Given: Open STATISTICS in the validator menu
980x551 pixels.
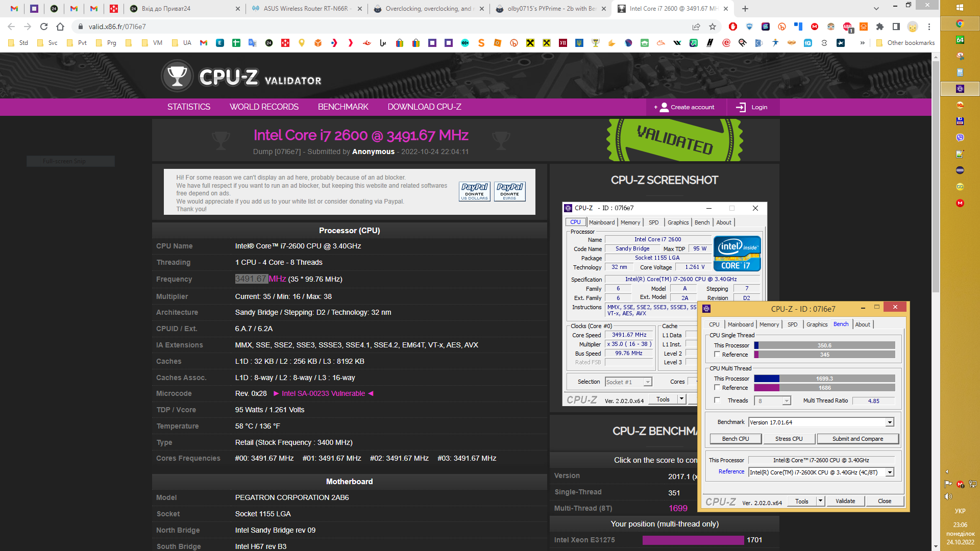Looking at the screenshot, I should 189,107.
